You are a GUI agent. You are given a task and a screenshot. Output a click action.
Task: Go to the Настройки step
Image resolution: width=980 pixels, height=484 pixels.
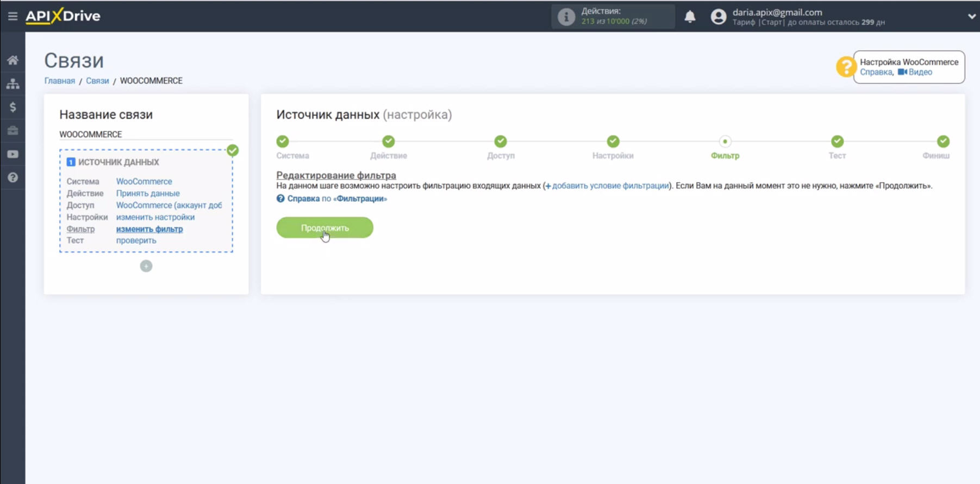tap(613, 141)
